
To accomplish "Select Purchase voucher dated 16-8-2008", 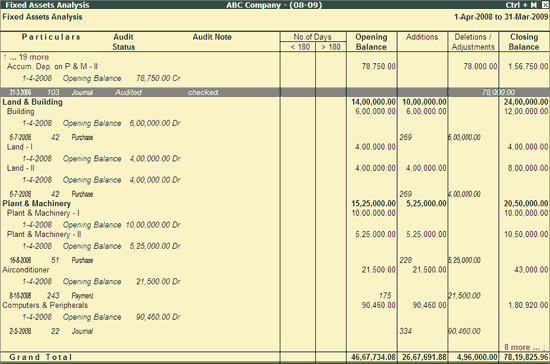I will tap(275, 260).
